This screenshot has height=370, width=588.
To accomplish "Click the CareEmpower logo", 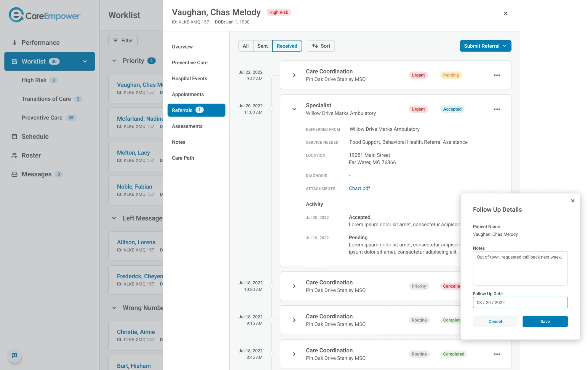I will coord(44,15).
